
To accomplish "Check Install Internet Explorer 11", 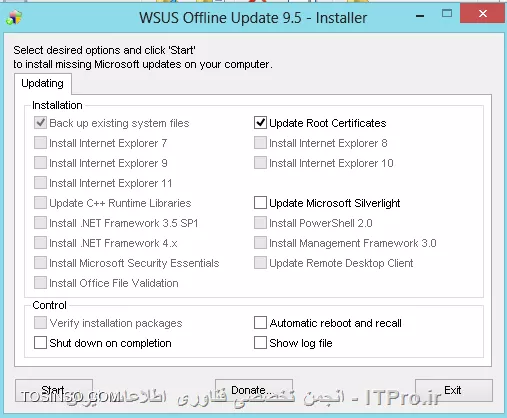I will 40,183.
